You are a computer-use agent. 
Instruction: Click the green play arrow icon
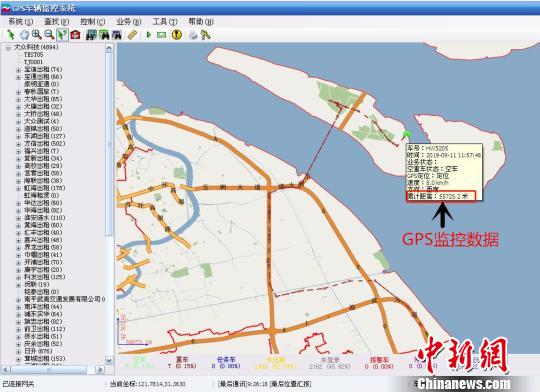tap(149, 35)
